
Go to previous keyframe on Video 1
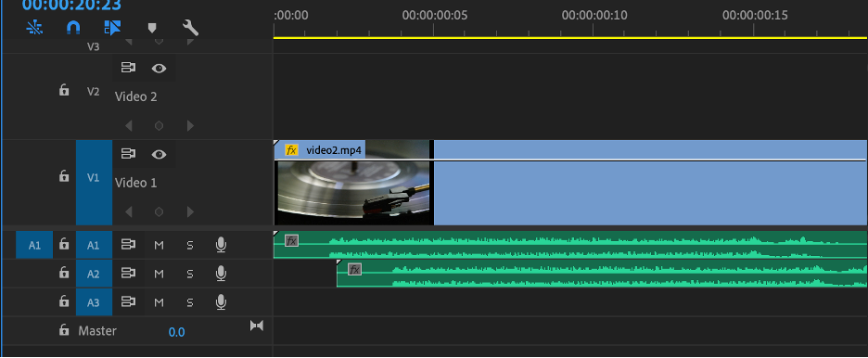click(x=128, y=211)
